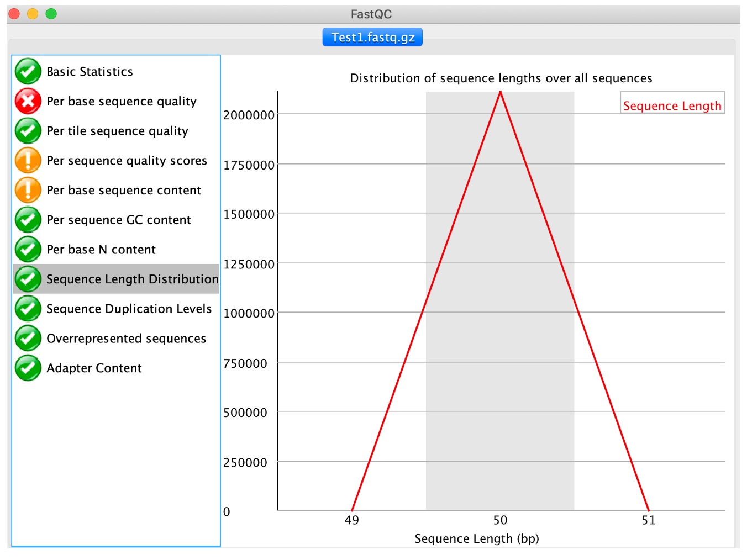Viewport: 747px width, 560px height.
Task: Click the green check icon for Adapter Content
Action: click(x=28, y=368)
